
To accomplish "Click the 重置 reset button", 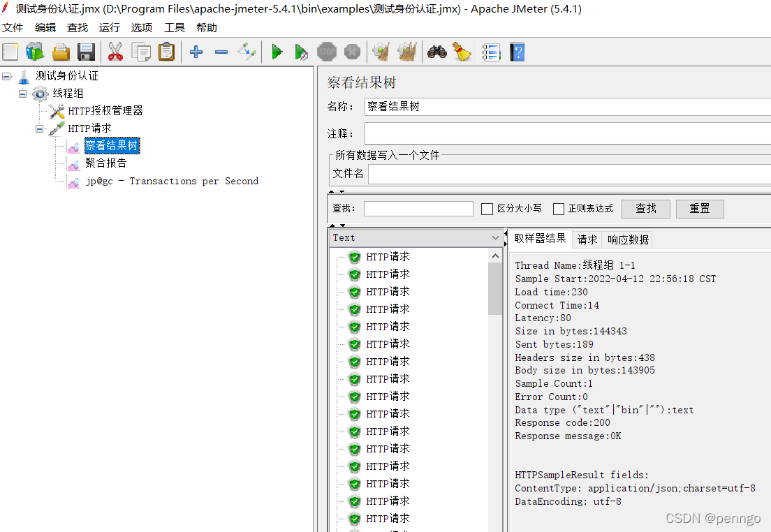I will 700,209.
